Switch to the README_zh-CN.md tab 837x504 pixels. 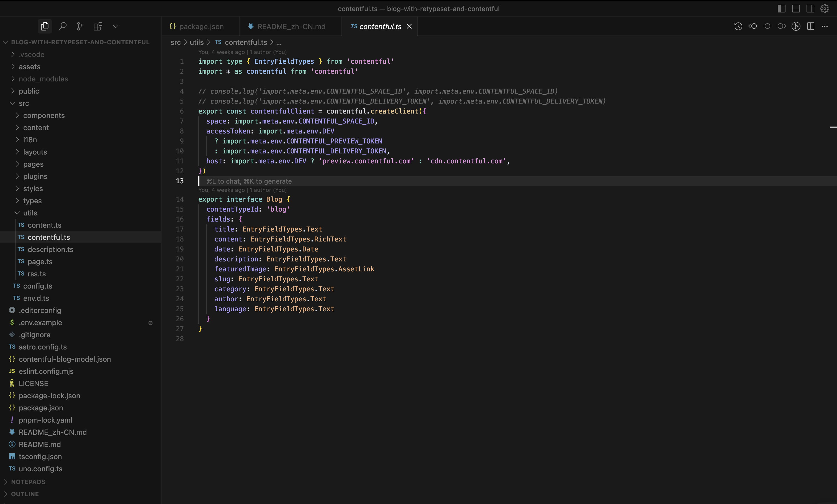click(x=291, y=27)
